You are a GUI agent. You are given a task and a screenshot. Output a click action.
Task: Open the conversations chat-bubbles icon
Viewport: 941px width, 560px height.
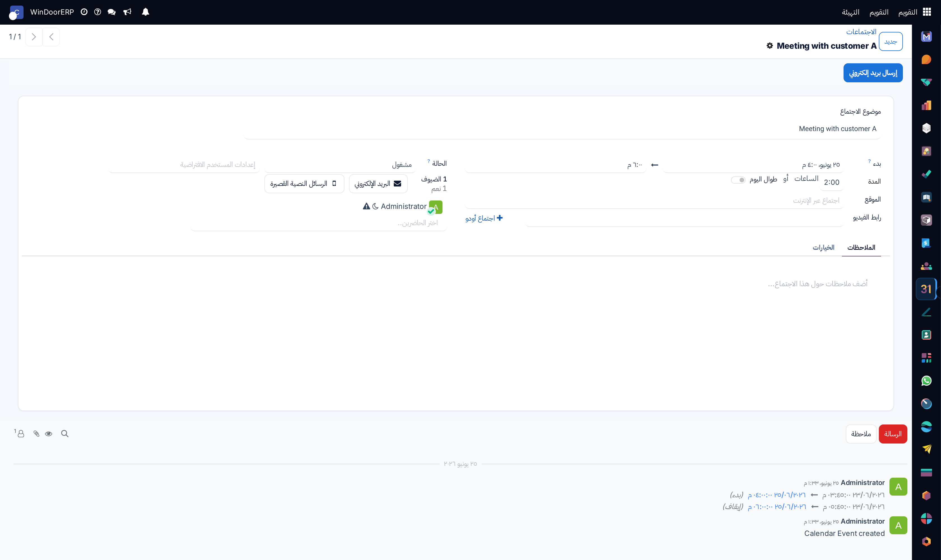pos(111,12)
